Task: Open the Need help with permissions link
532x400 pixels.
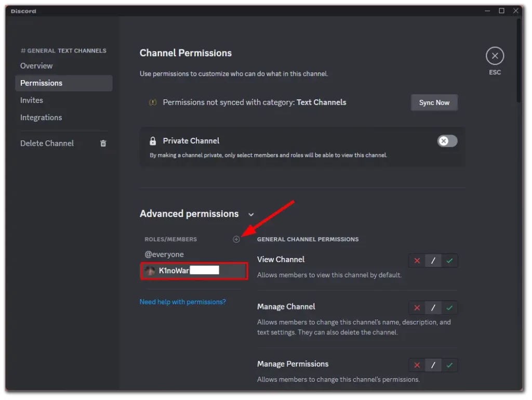Action: [182, 302]
